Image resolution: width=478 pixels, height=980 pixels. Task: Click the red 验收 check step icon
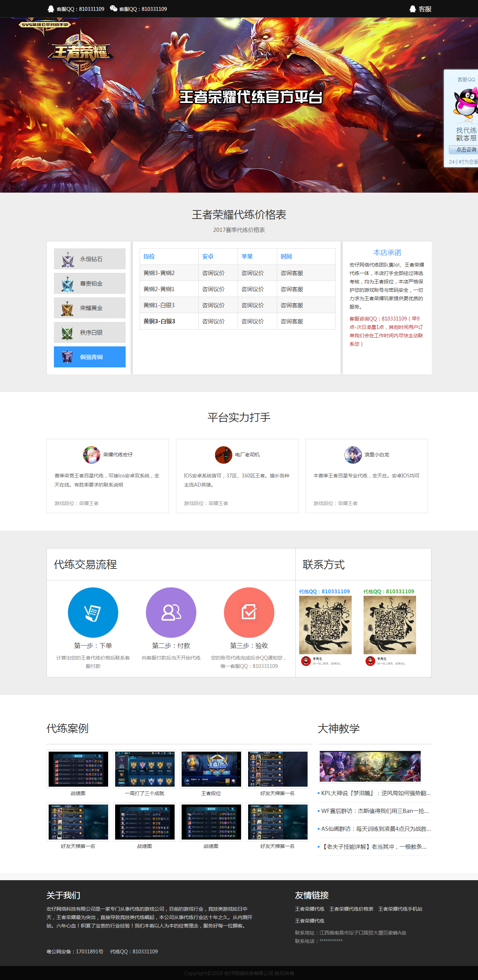[249, 613]
